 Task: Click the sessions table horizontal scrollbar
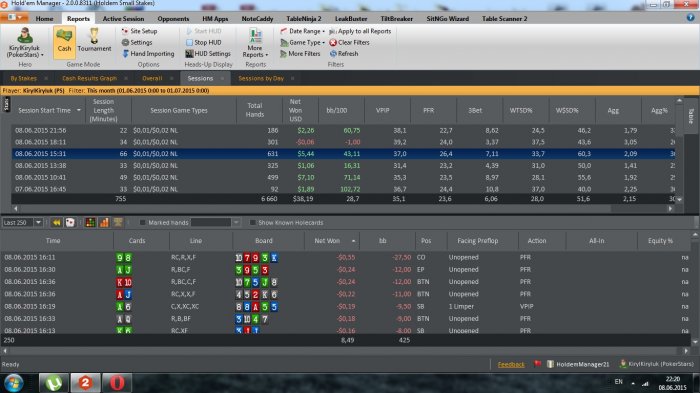click(343, 209)
